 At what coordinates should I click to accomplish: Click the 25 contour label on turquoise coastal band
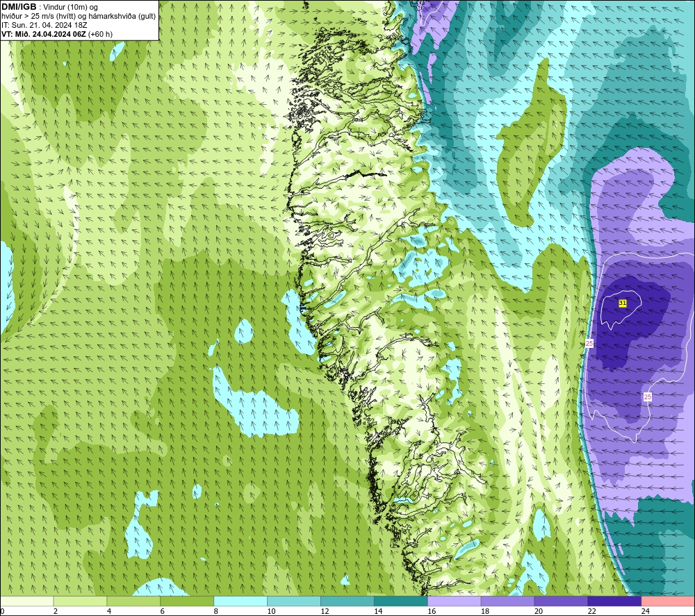589,343
